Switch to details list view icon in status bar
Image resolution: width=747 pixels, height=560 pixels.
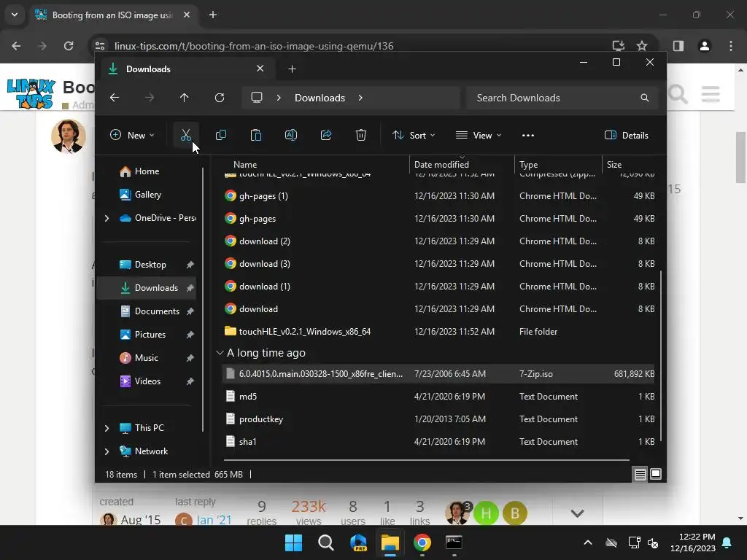(x=640, y=474)
